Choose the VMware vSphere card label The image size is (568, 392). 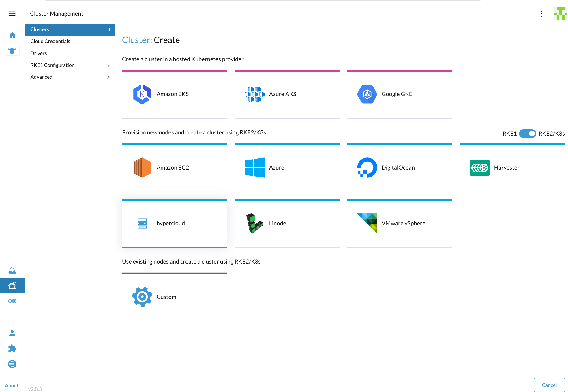(403, 223)
